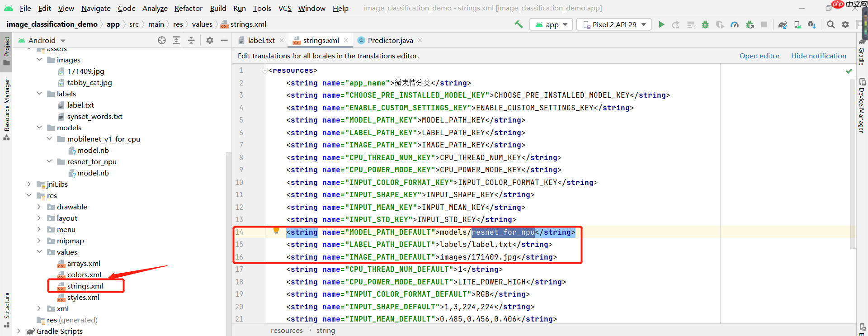Select opened file crosshair icon in Project panel
Viewport: 868px width, 336px height.
click(162, 40)
